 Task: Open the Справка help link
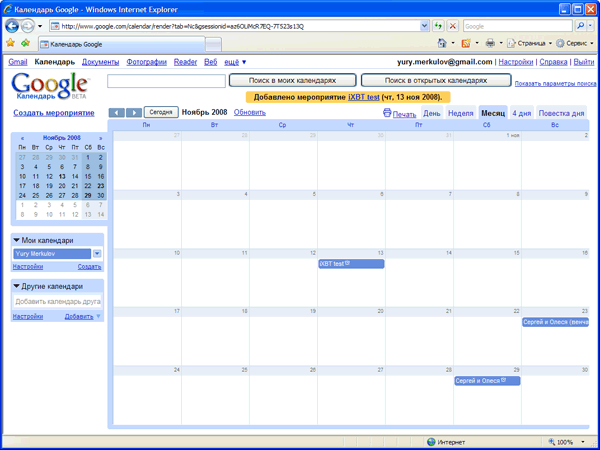pyautogui.click(x=553, y=62)
